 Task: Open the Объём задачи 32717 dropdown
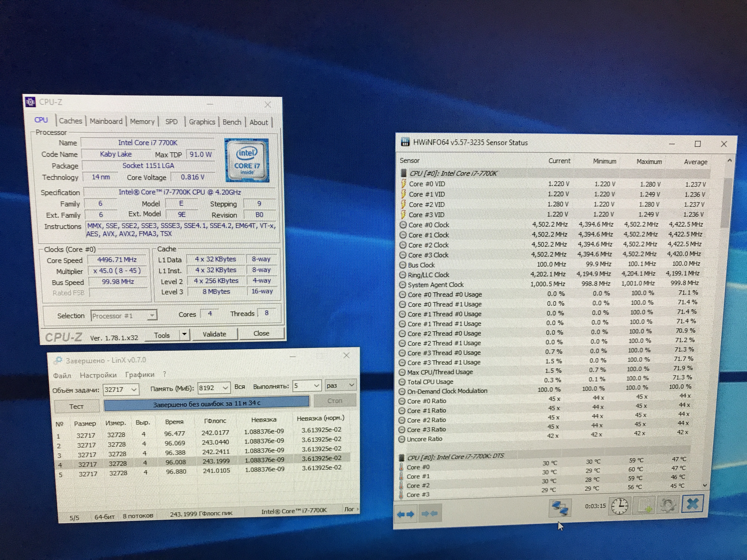point(134,389)
